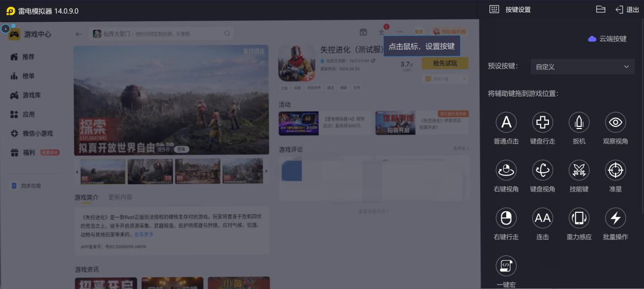Screen dimensions: 644x289
Task: Click the yellow 抢先试玩 button
Action: tap(445, 63)
